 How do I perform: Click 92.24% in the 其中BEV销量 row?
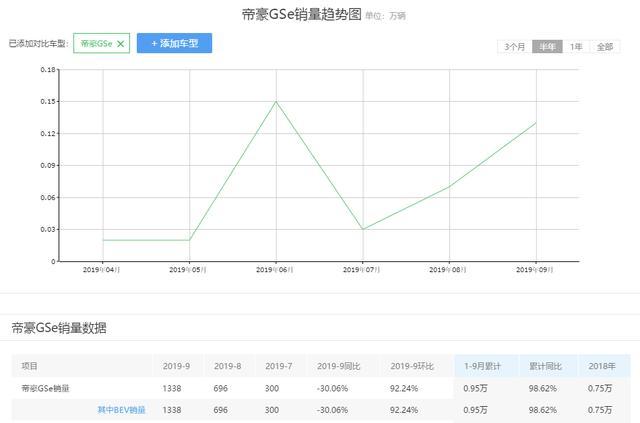pyautogui.click(x=404, y=410)
